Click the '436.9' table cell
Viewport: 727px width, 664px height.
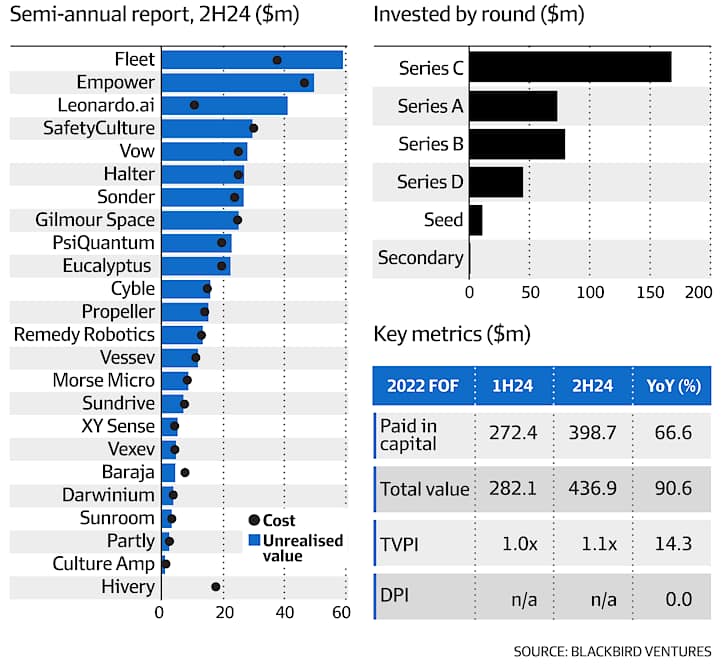click(x=593, y=488)
